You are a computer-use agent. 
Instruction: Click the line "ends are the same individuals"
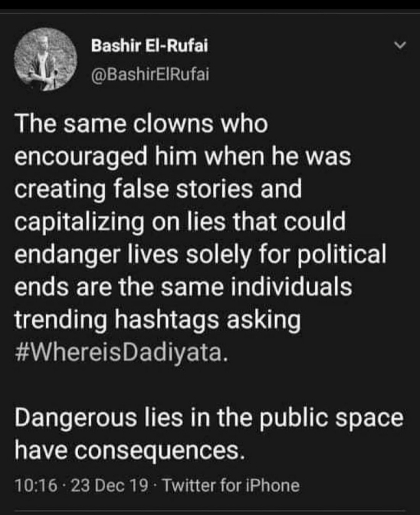pos(183,288)
